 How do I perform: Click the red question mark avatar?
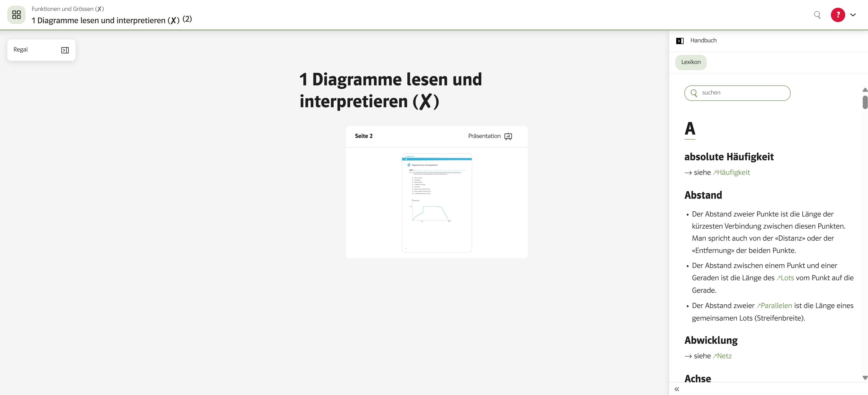point(838,15)
